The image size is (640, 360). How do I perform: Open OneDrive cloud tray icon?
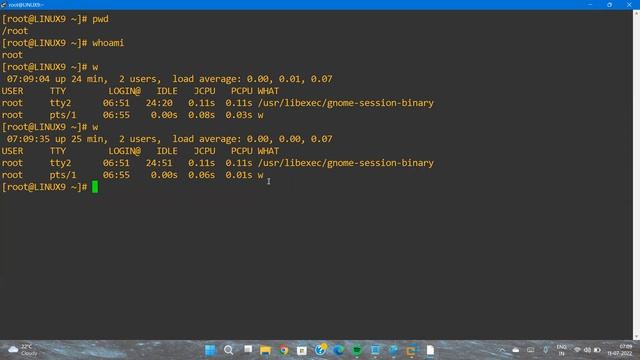[516, 350]
